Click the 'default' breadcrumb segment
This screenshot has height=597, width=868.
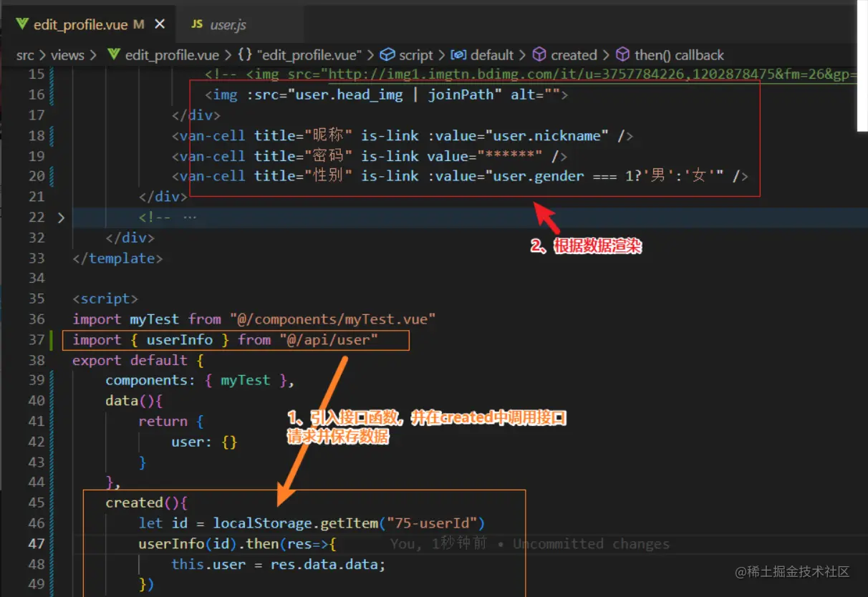(x=492, y=55)
